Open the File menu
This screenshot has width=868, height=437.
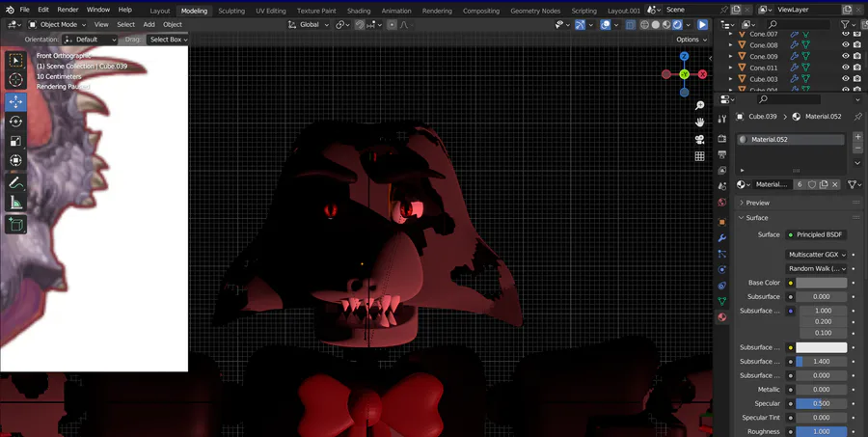25,10
